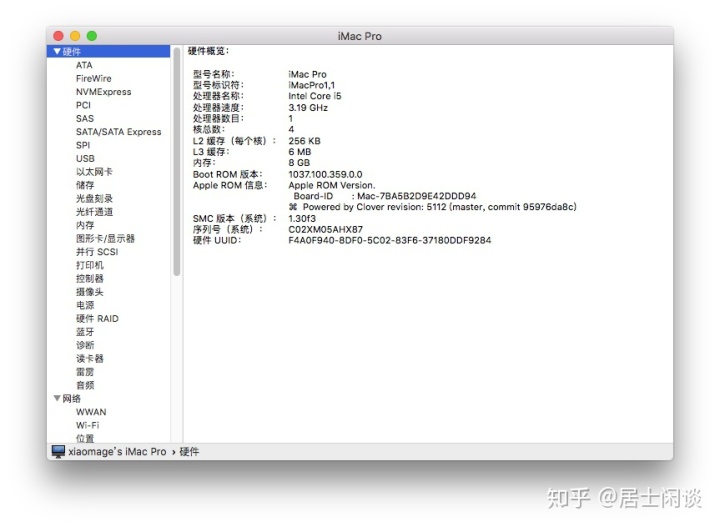The height and width of the screenshot is (527, 720).
Task: Open the 摄像头 camera section
Action: point(90,292)
